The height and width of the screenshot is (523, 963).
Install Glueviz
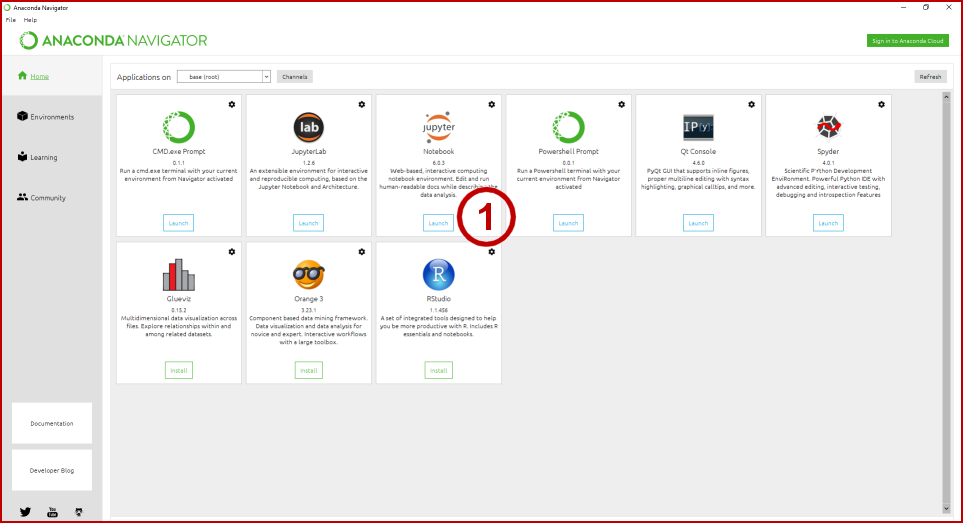coord(179,370)
